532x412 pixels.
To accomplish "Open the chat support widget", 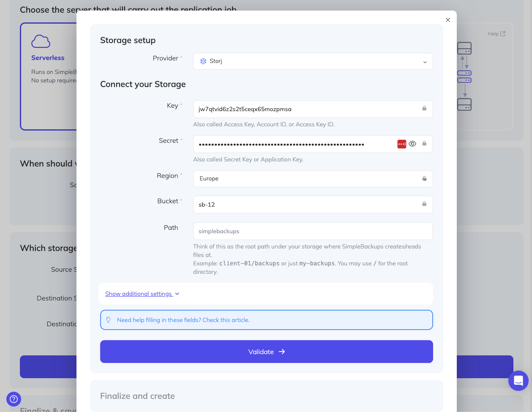I will (x=518, y=381).
